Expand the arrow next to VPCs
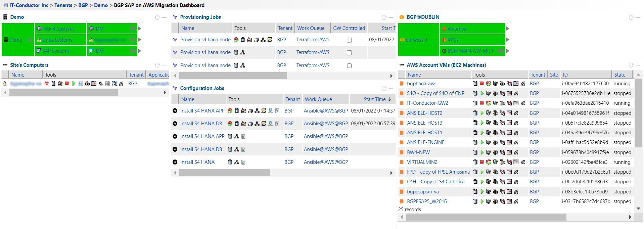644x229 pixels. (x=508, y=40)
